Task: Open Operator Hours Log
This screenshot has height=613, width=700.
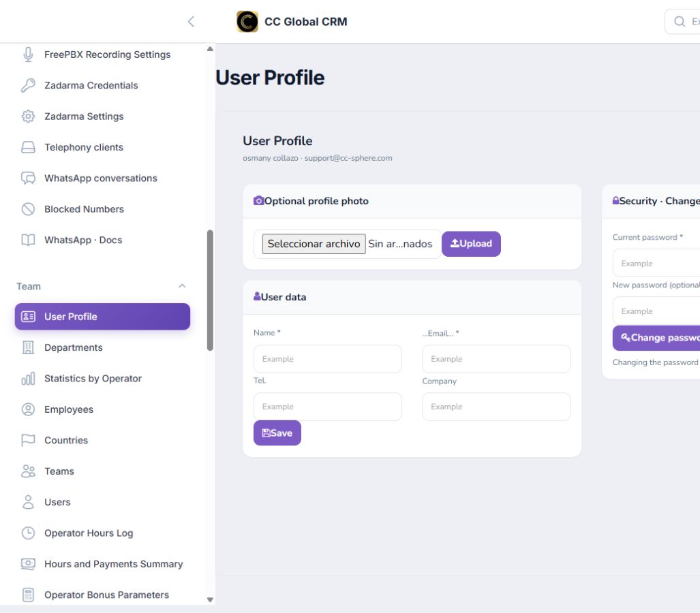Action: [102, 533]
